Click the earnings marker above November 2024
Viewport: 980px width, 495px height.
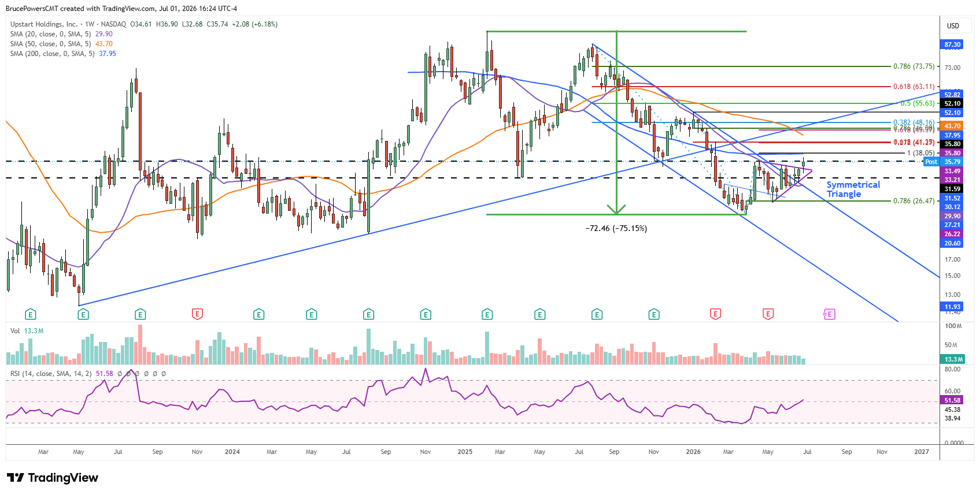[x=426, y=314]
